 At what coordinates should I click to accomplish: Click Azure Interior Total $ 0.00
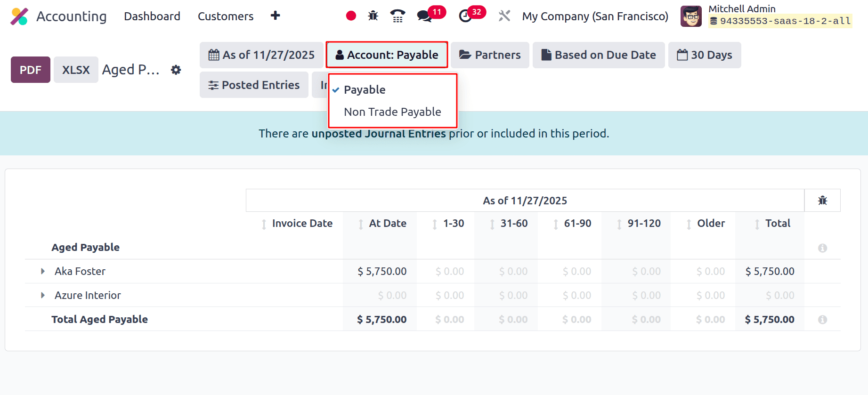coord(780,296)
